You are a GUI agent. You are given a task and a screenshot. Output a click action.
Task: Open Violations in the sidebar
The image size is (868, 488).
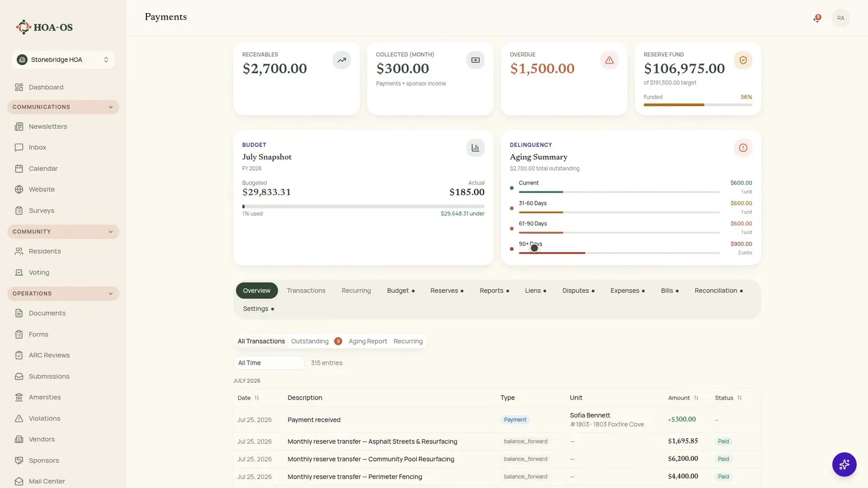(x=63, y=418)
